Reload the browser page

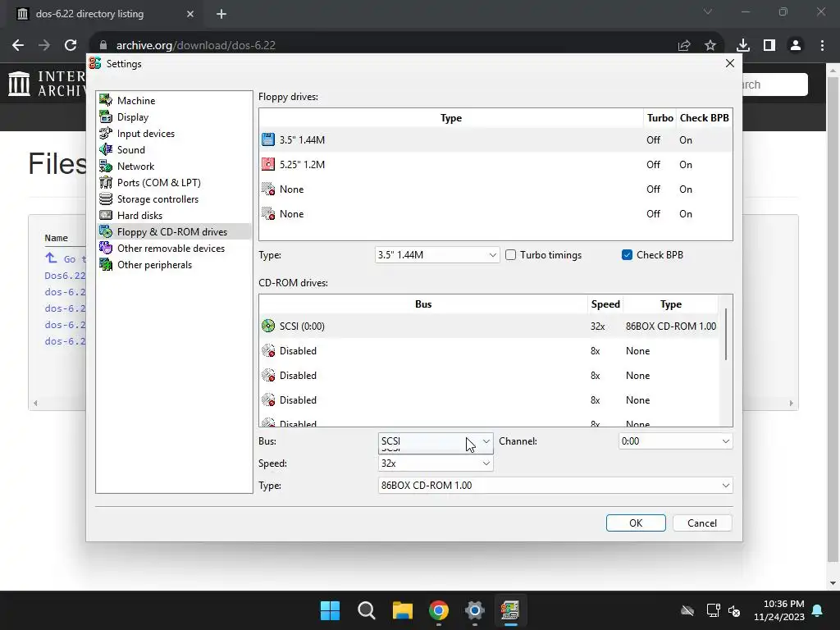71,45
